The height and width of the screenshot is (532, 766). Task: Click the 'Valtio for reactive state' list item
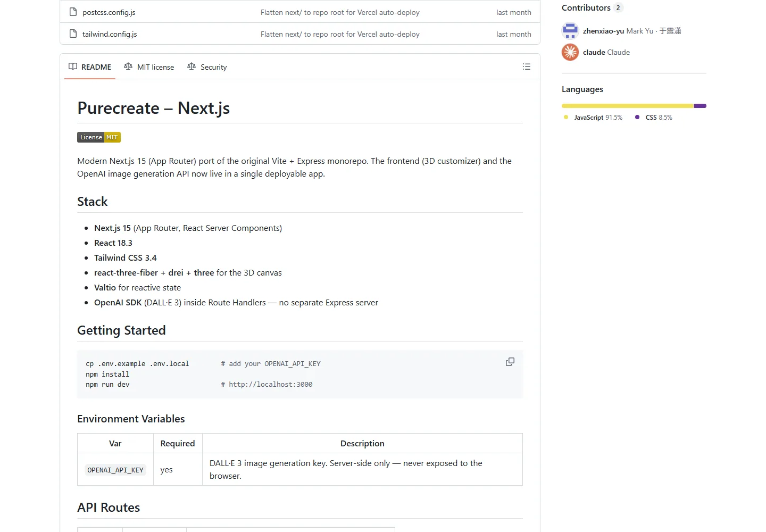coord(137,288)
